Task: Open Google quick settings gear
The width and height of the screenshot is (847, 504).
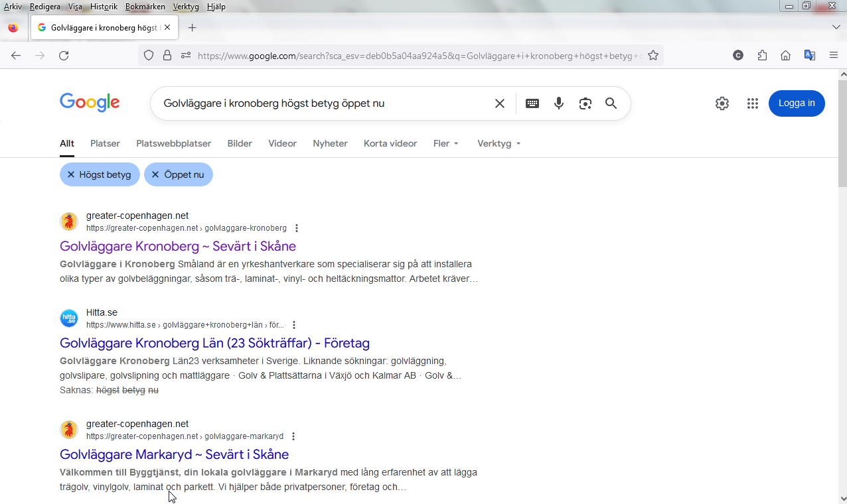Action: (722, 103)
